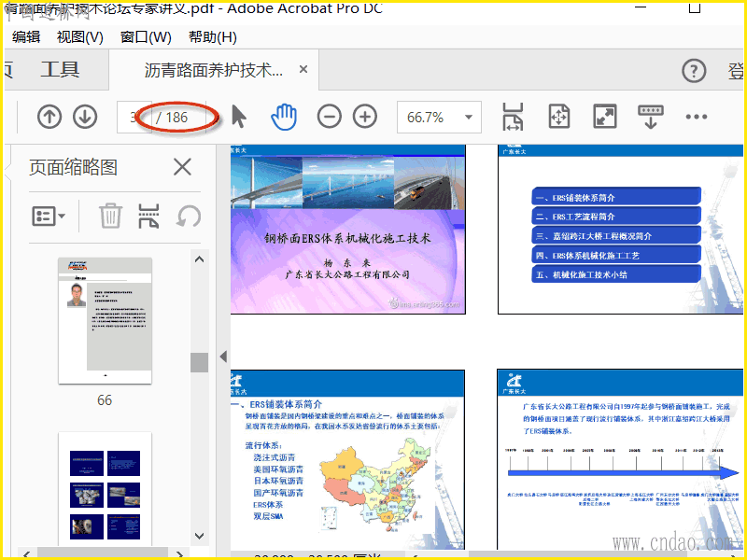Image resolution: width=747 pixels, height=560 pixels.
Task: Go to next page with down arrow
Action: [85, 117]
